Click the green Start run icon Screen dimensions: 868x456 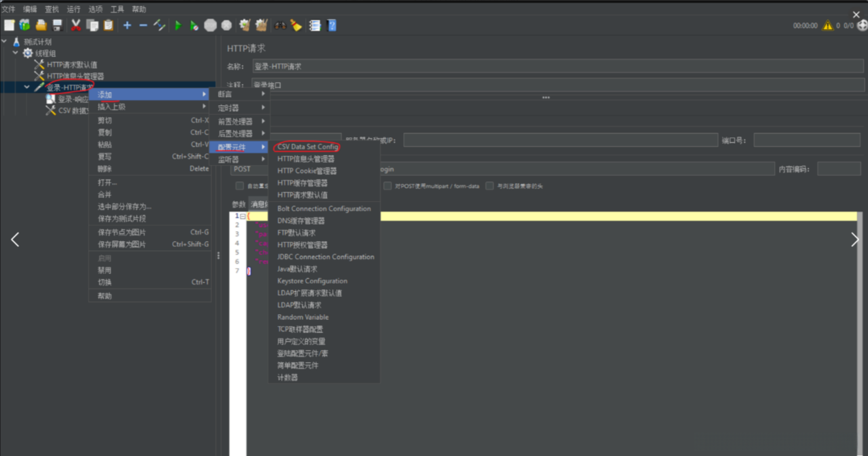(178, 25)
